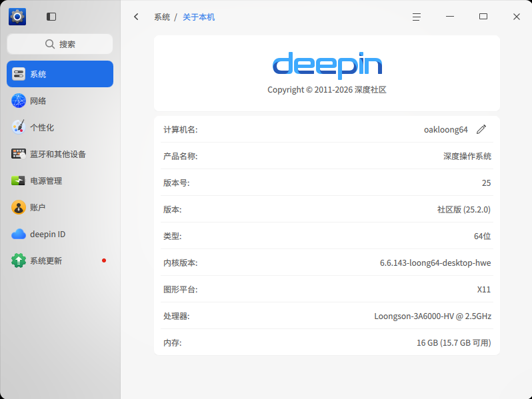The height and width of the screenshot is (399, 532).
Task: Click the 计算机名 label
Action: click(x=180, y=129)
